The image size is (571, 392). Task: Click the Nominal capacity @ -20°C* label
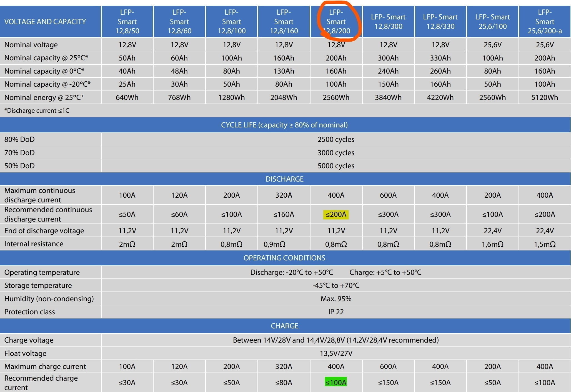point(47,84)
